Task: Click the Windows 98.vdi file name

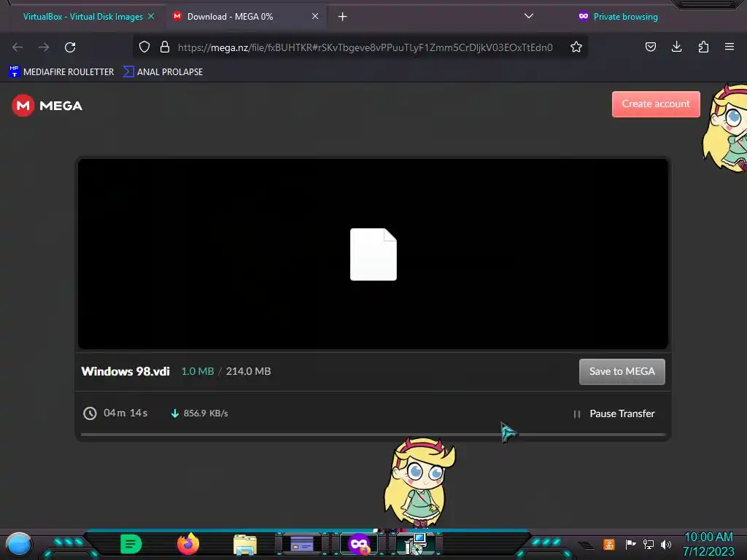Action: 125,371
